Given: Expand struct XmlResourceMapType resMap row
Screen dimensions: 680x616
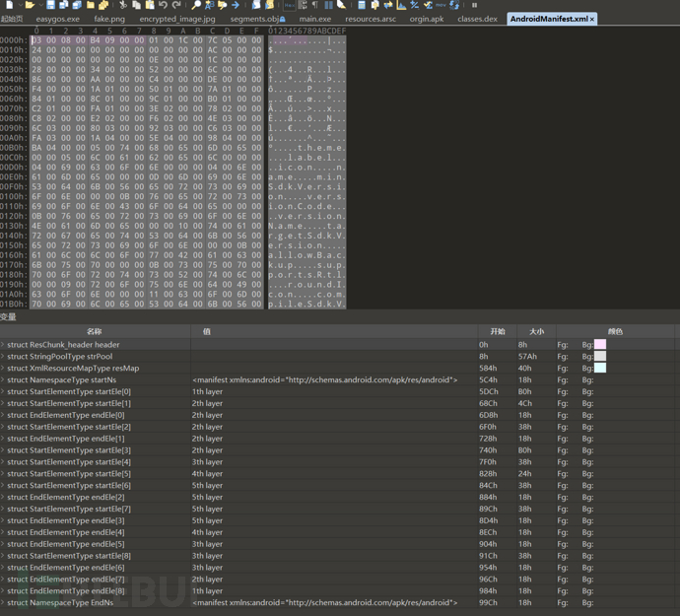Looking at the screenshot, I should [x=3, y=368].
